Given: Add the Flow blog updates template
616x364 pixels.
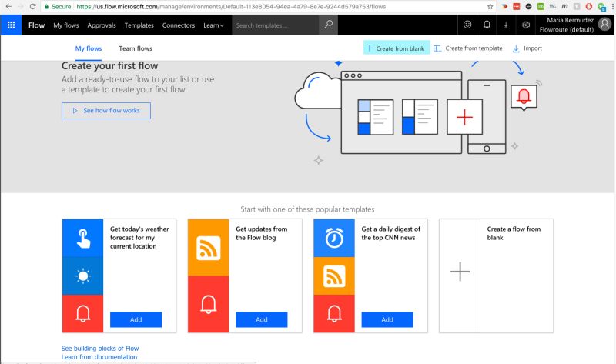Looking at the screenshot, I should pyautogui.click(x=262, y=319).
